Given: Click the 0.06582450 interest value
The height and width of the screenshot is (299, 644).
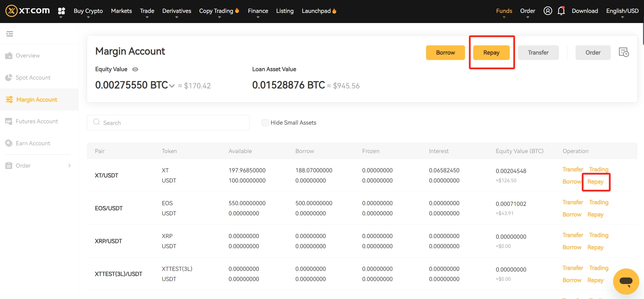Looking at the screenshot, I should tap(444, 170).
